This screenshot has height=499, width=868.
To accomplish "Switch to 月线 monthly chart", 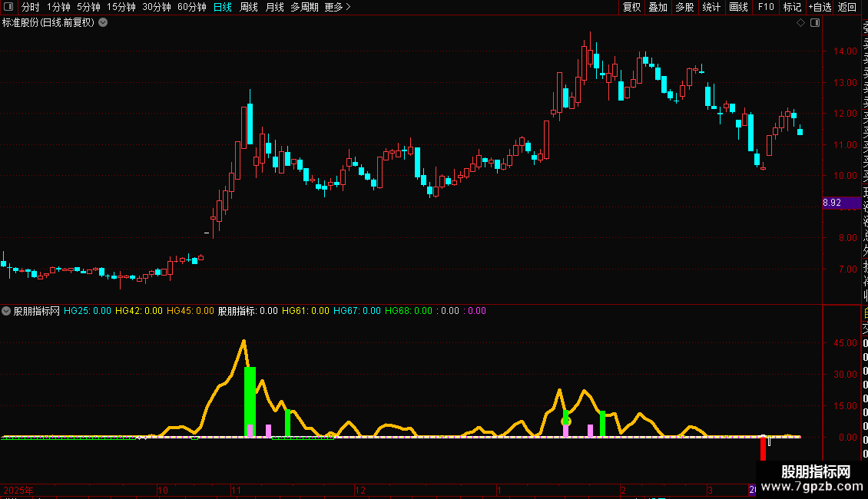I will (x=274, y=7).
